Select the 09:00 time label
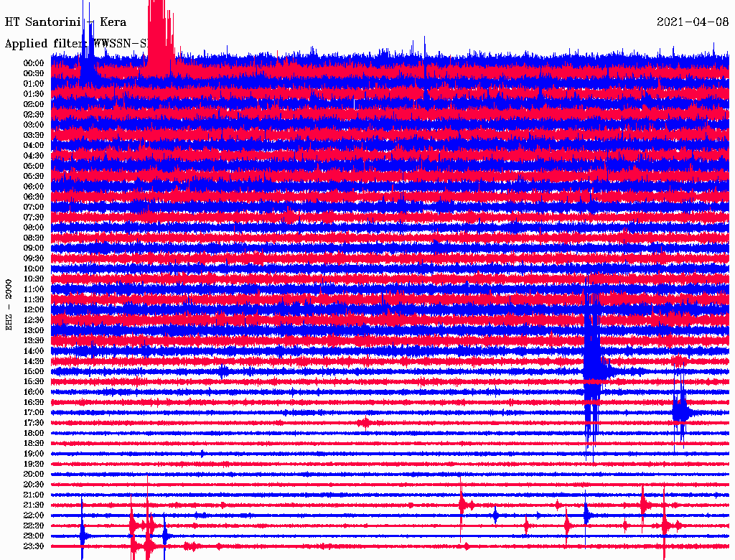Image resolution: width=735 pixels, height=560 pixels. coord(34,248)
